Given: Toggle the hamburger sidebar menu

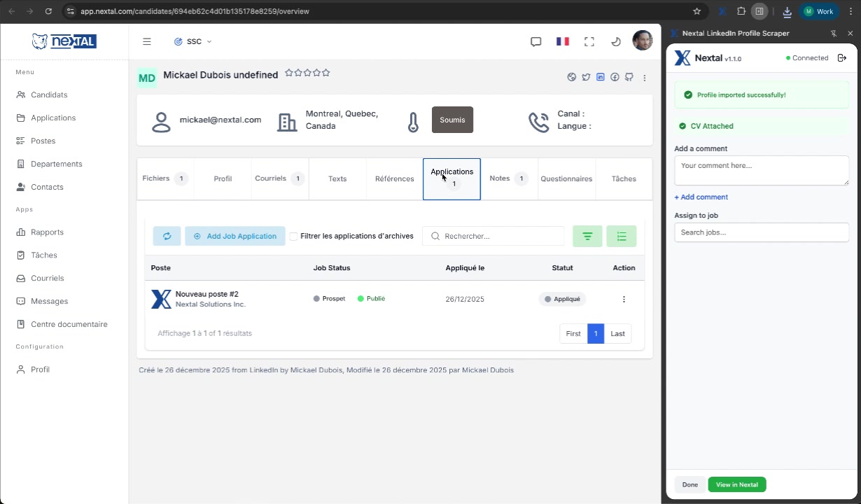Looking at the screenshot, I should [x=147, y=42].
